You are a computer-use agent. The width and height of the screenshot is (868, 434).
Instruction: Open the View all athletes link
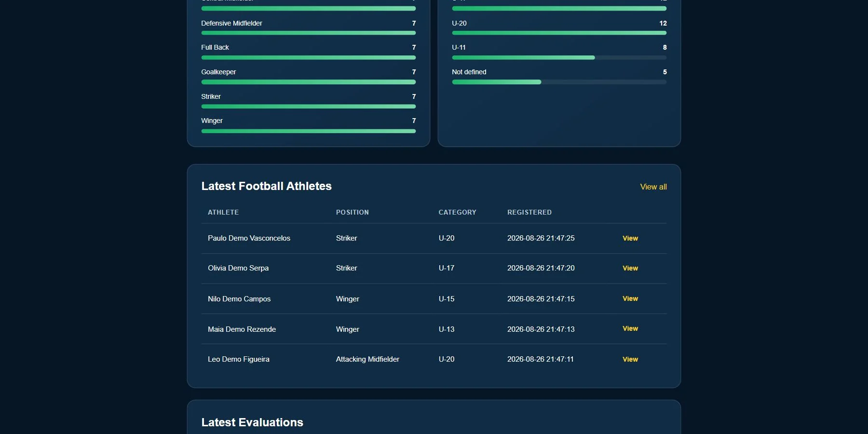[x=653, y=187]
